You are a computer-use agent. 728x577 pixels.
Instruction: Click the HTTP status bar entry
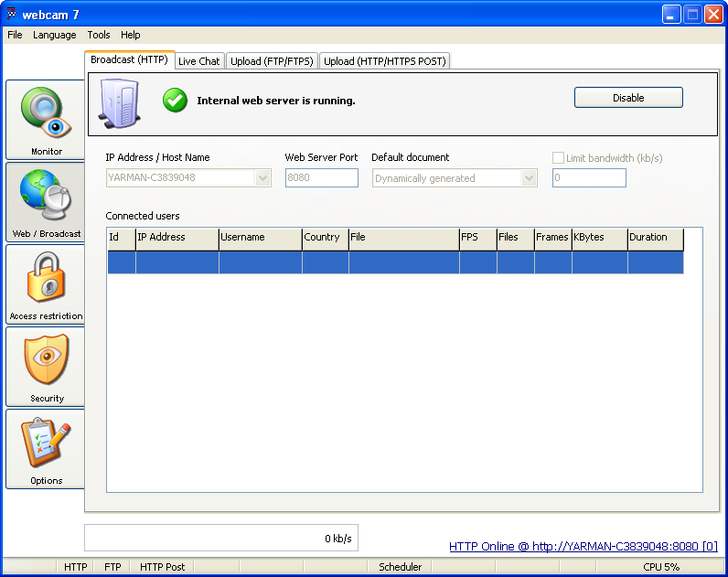(75, 567)
